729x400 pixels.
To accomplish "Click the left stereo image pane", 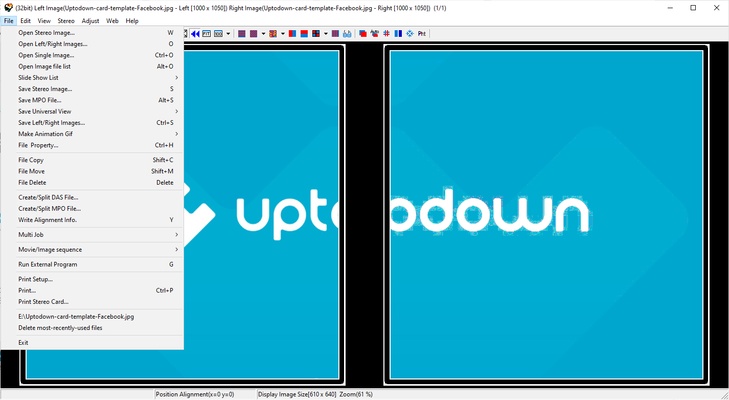I will (261, 215).
